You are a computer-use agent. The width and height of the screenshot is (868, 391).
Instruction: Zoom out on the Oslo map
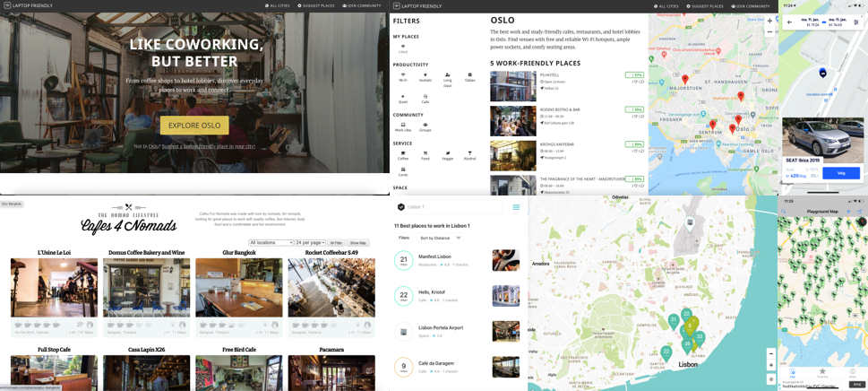tap(769, 32)
